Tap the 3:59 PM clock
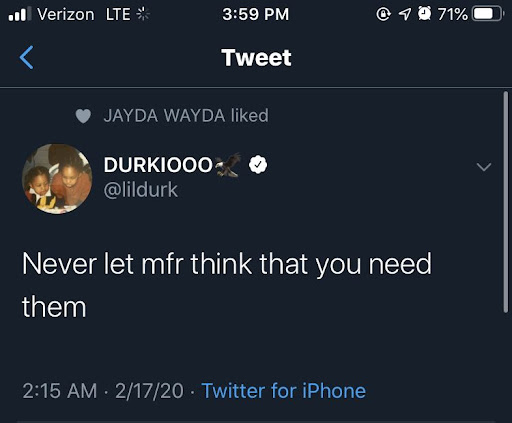 point(256,14)
